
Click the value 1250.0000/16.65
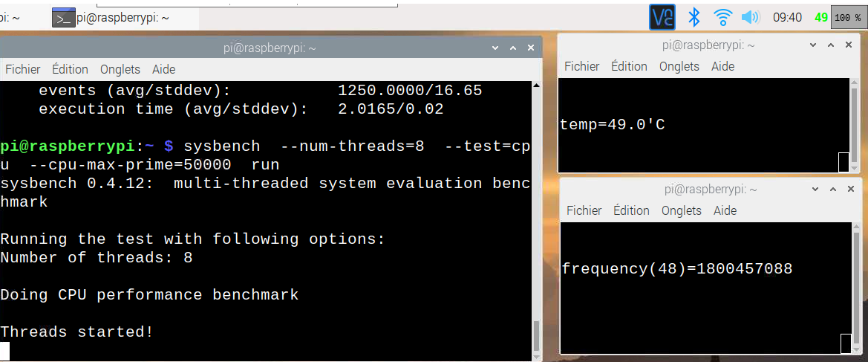[x=410, y=91]
